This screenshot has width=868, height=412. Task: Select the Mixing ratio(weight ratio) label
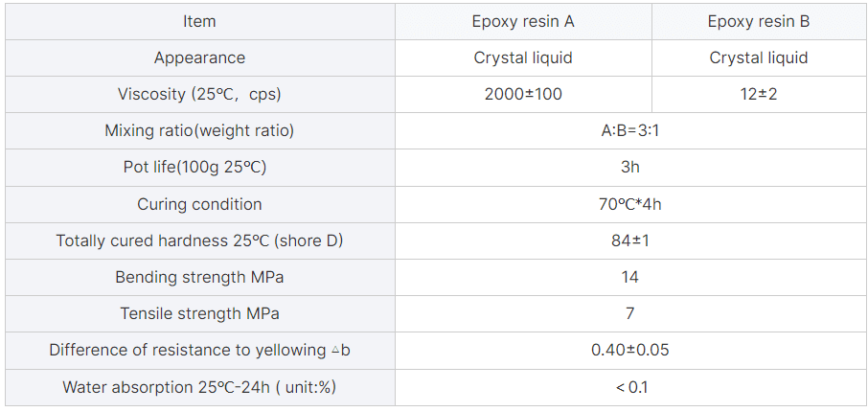[200, 130]
